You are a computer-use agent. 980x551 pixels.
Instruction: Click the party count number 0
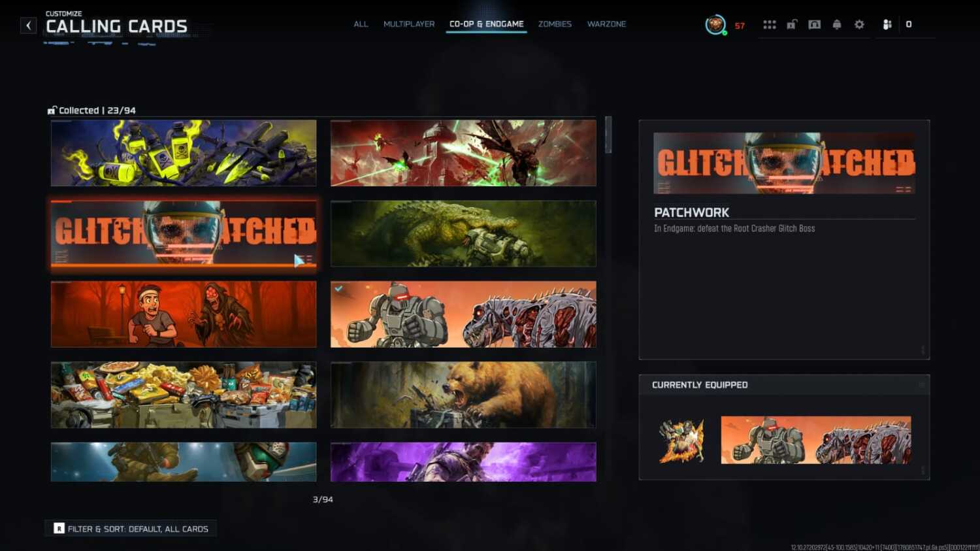[909, 25]
